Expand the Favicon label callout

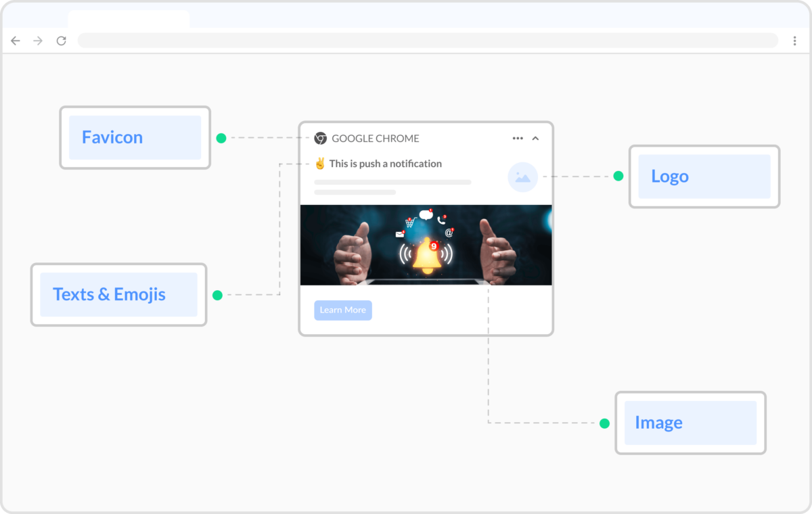click(x=112, y=137)
